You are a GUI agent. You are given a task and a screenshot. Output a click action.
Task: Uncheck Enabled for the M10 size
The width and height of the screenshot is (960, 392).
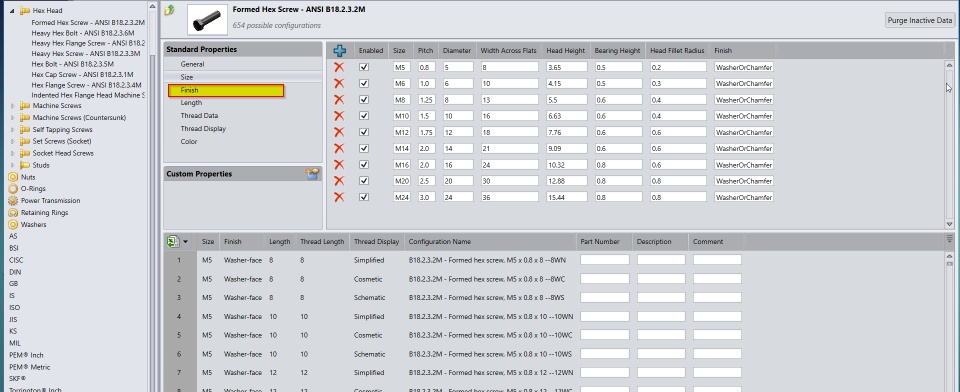click(364, 116)
